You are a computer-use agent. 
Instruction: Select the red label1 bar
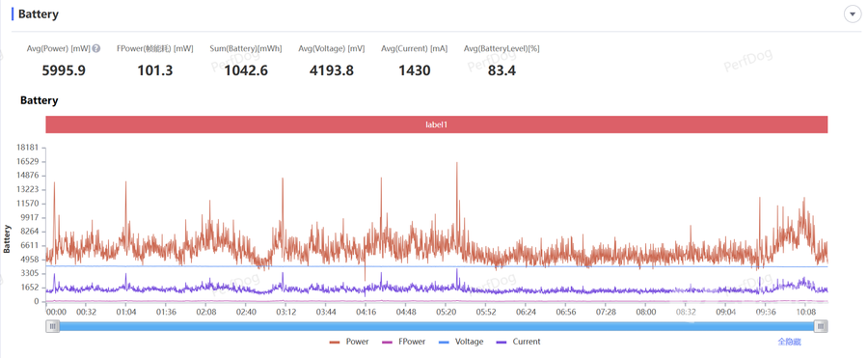[437, 124]
